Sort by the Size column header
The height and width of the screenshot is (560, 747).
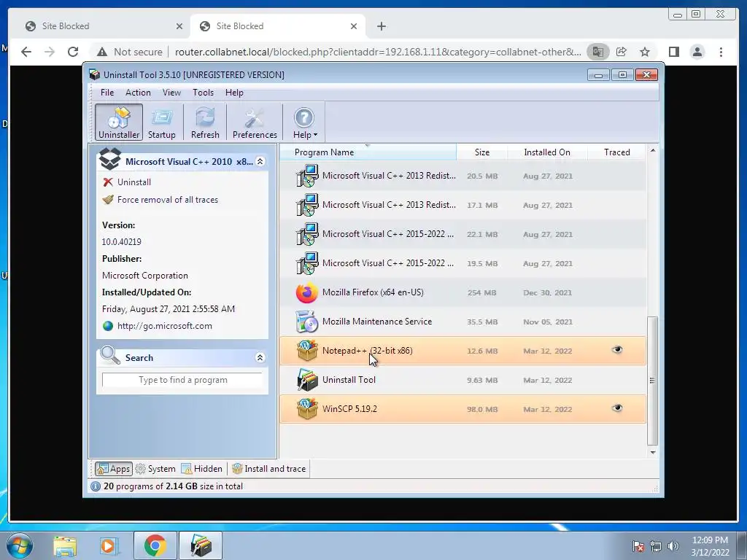pyautogui.click(x=481, y=152)
